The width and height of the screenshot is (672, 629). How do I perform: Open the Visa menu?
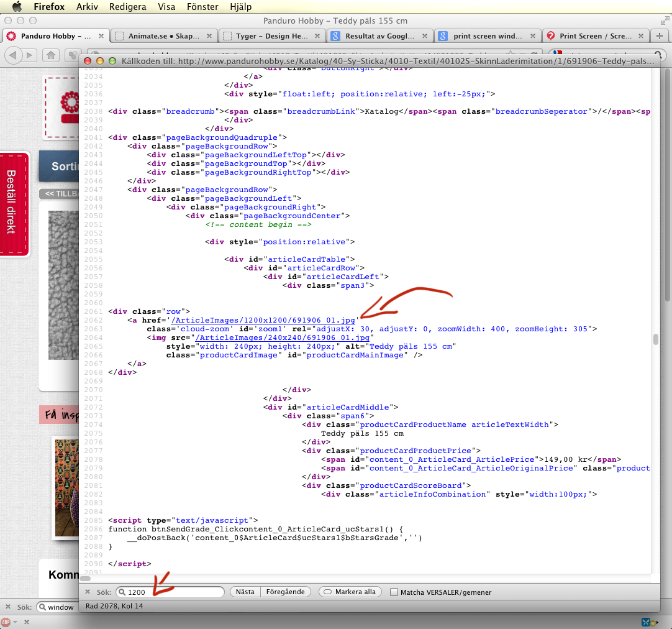(x=166, y=7)
